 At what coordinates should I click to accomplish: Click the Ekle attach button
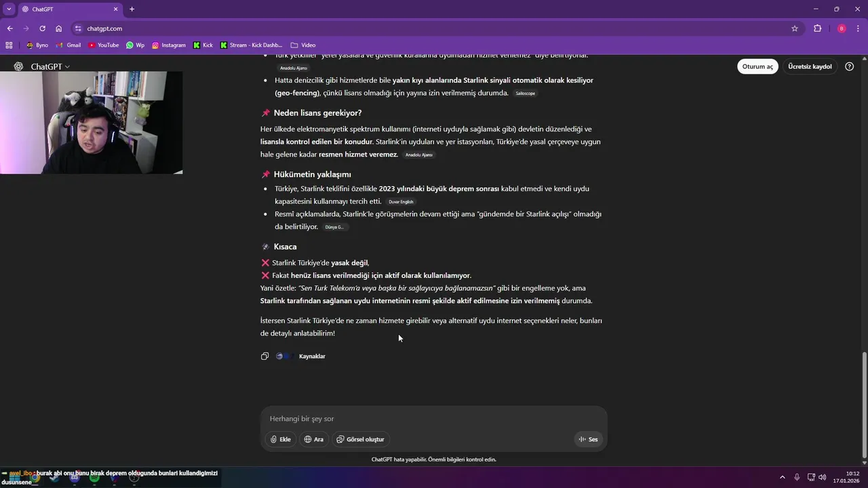tap(280, 439)
